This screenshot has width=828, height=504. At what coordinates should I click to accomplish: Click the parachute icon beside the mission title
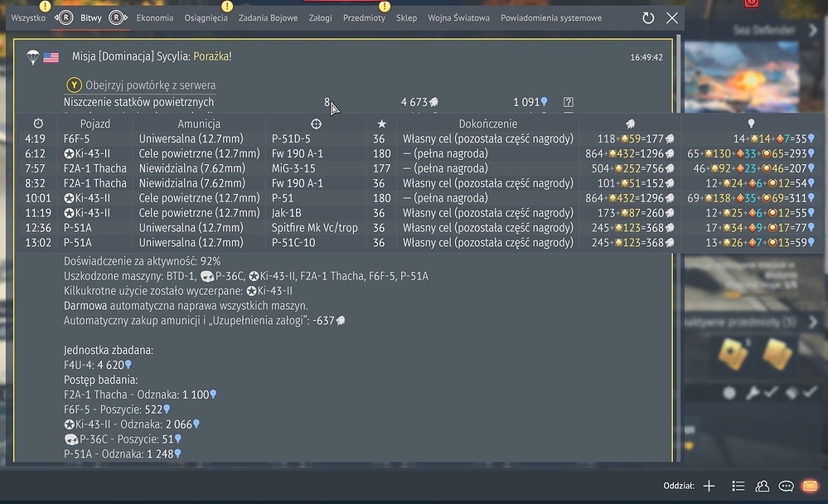point(32,57)
